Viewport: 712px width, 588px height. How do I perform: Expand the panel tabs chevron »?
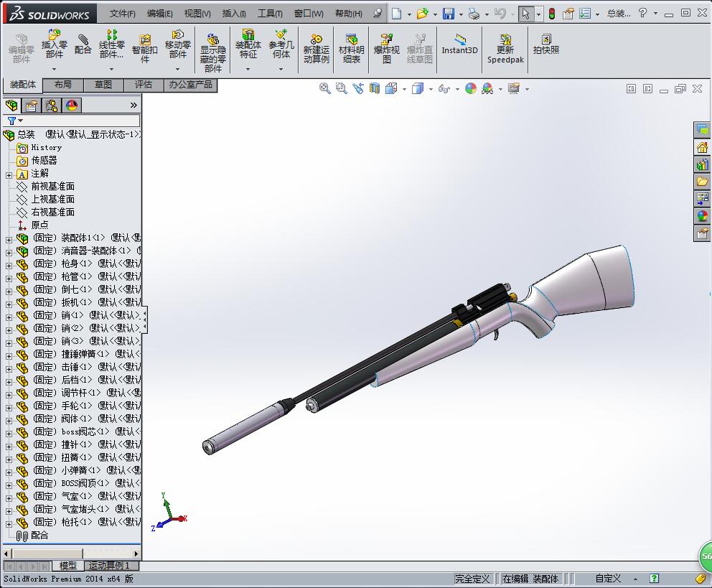[x=133, y=106]
